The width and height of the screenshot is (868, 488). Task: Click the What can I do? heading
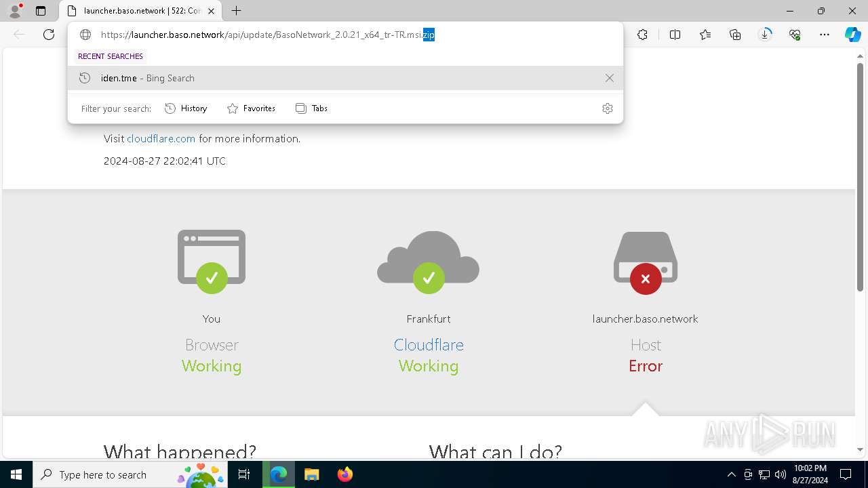(496, 451)
